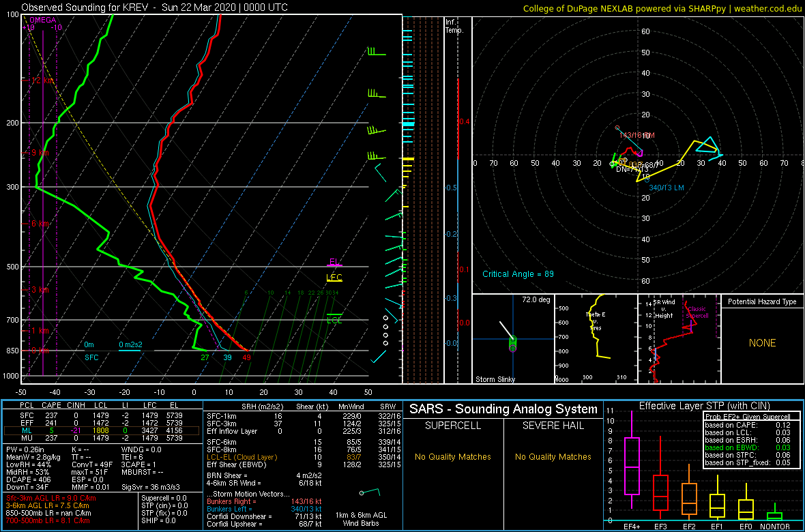Click the 1km & 6km AGL wind barb graphic
This screenshot has width=805, height=532.
pyautogui.click(x=370, y=492)
